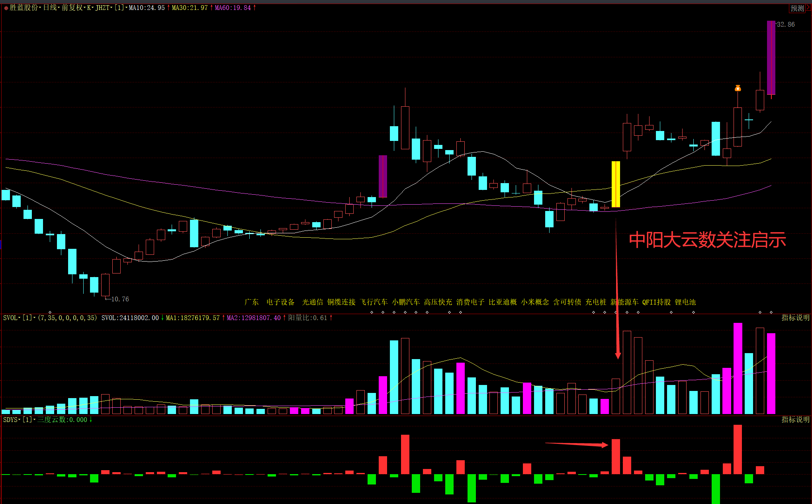
Task: Click the red diamond icon before 胜蓝股份
Action: [x=6, y=8]
